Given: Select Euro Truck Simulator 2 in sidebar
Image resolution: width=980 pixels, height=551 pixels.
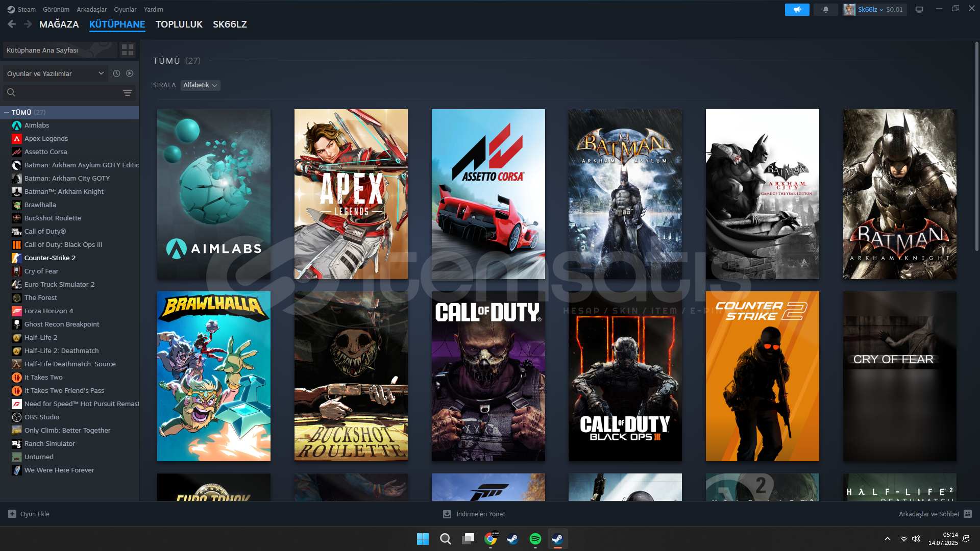Looking at the screenshot, I should pyautogui.click(x=59, y=285).
